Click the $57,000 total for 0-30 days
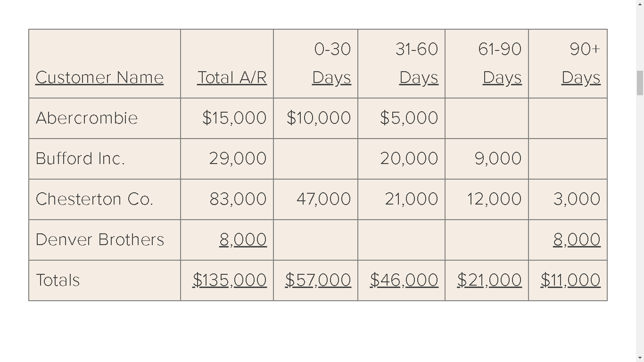The image size is (644, 362). (x=318, y=280)
